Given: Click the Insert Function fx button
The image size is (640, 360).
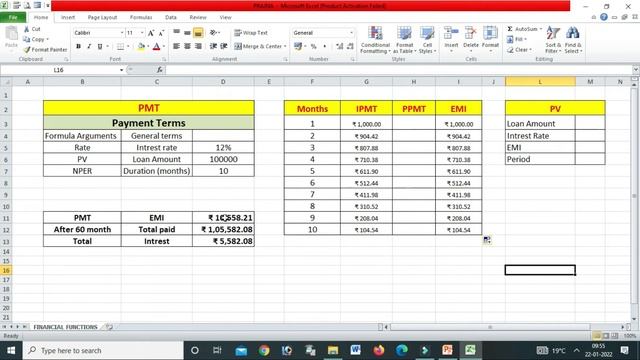Looking at the screenshot, I should pyautogui.click(x=160, y=70).
